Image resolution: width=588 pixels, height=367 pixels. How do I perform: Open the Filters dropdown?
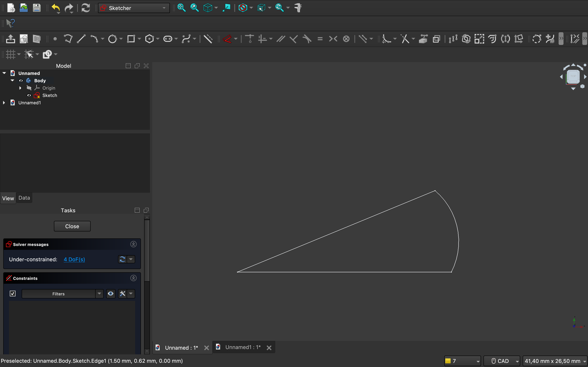[99, 294]
